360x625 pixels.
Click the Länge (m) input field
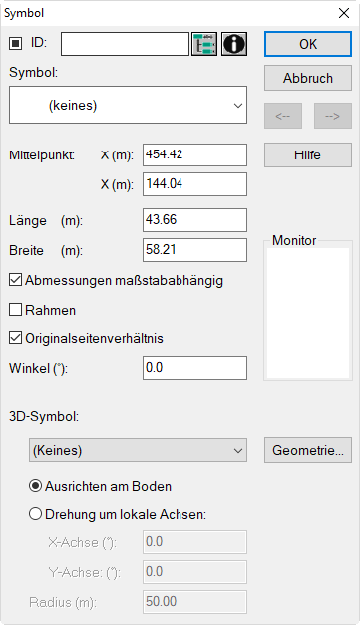point(195,220)
